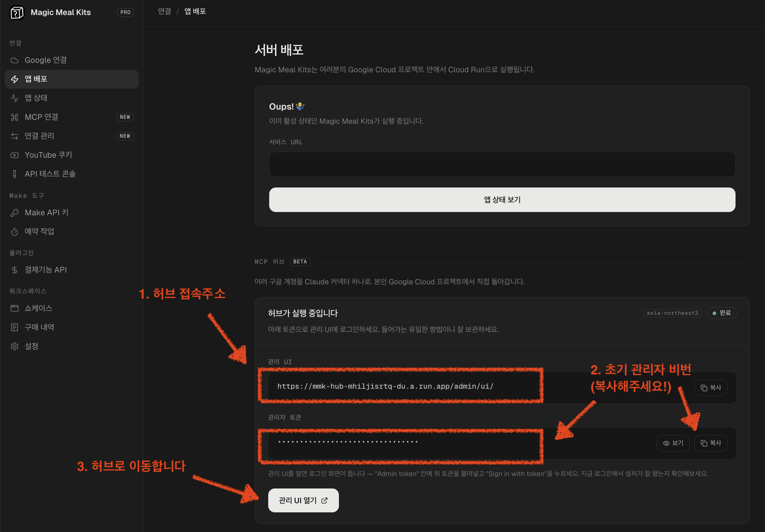Reveal the admin token with 보기

[673, 443]
